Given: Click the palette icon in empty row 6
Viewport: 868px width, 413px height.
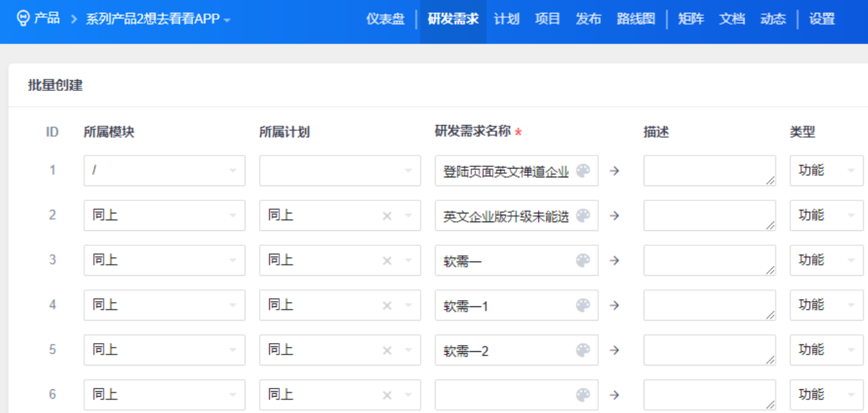Looking at the screenshot, I should [583, 395].
